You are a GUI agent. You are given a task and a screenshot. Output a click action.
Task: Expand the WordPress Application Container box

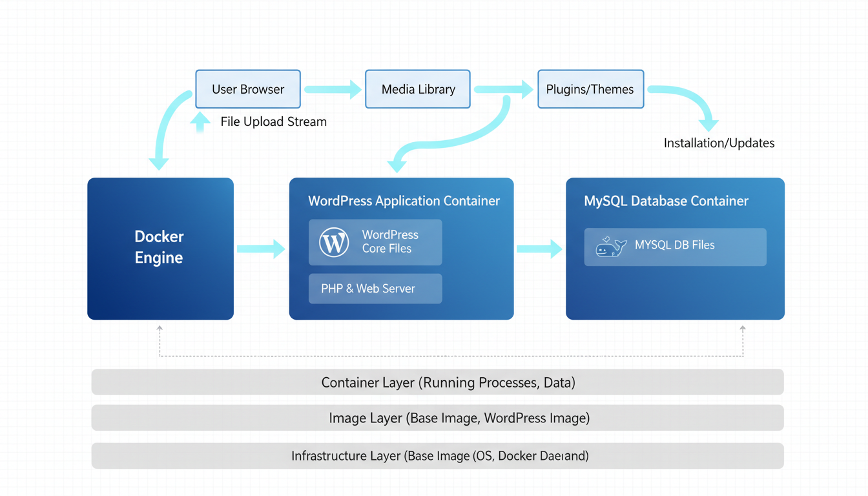pos(401,201)
